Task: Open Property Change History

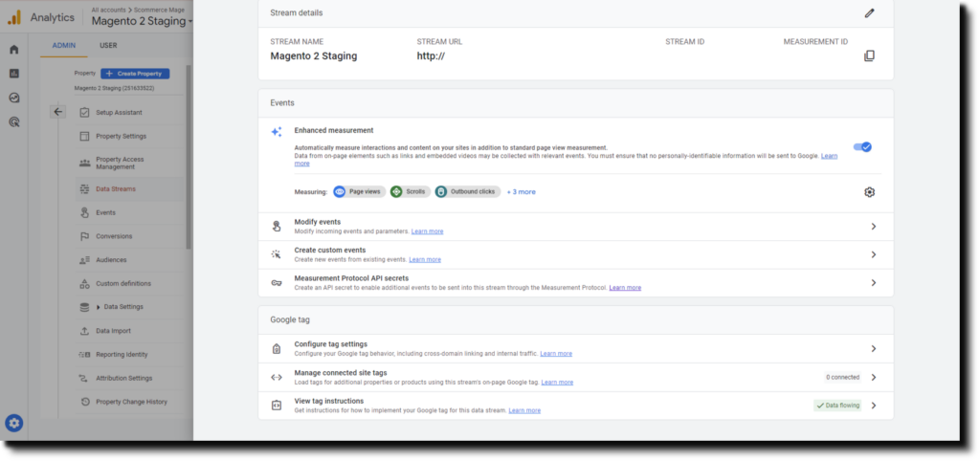Action: (131, 403)
